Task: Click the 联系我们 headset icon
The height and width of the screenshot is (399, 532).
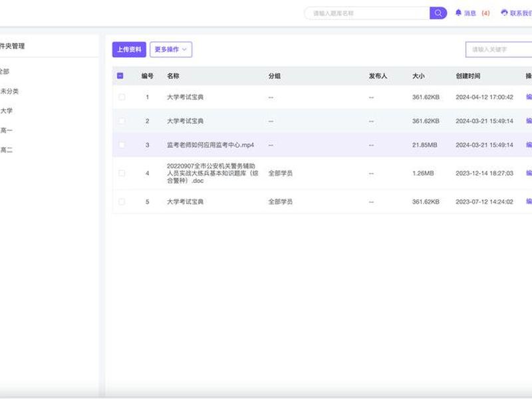Action: tap(505, 13)
